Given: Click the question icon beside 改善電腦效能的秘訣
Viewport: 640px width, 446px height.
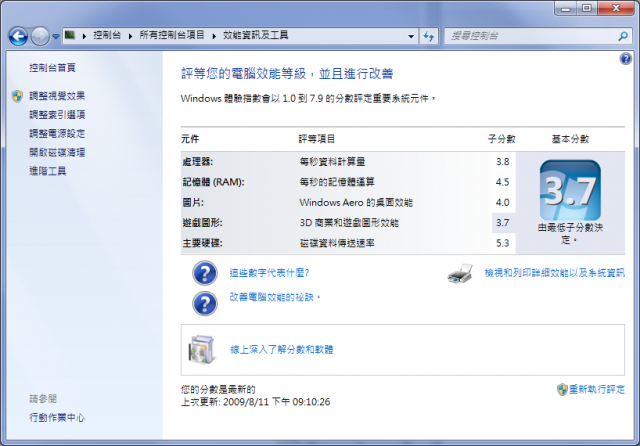Looking at the screenshot, I should (205, 303).
